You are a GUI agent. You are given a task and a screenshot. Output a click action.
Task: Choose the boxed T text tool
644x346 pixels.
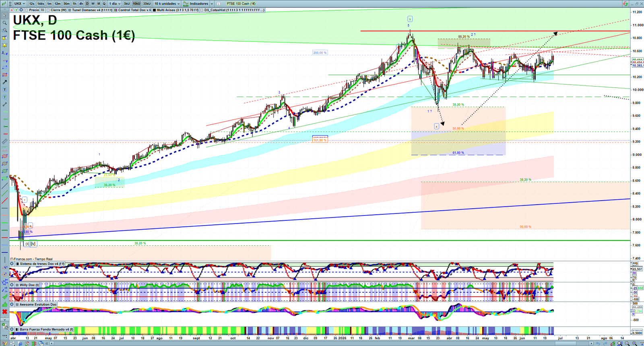(4, 89)
